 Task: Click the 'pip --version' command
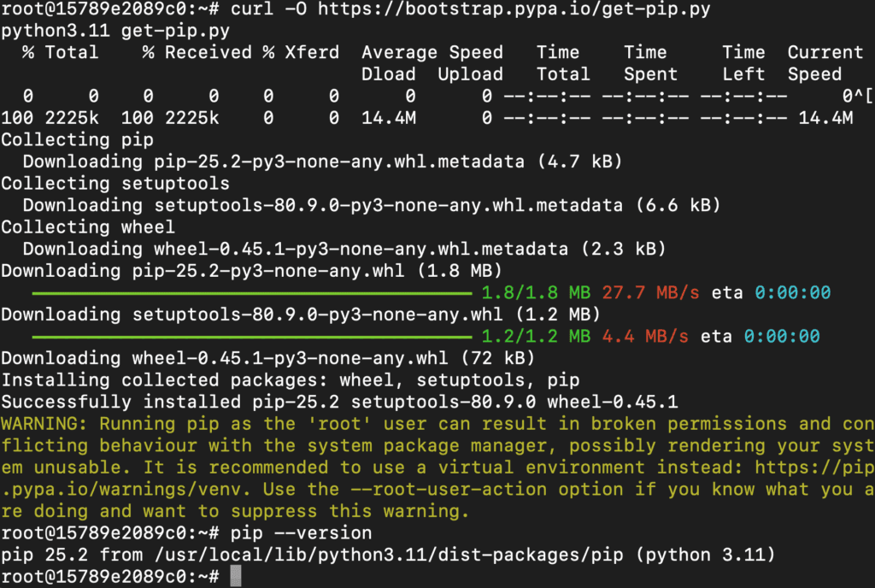(x=301, y=532)
